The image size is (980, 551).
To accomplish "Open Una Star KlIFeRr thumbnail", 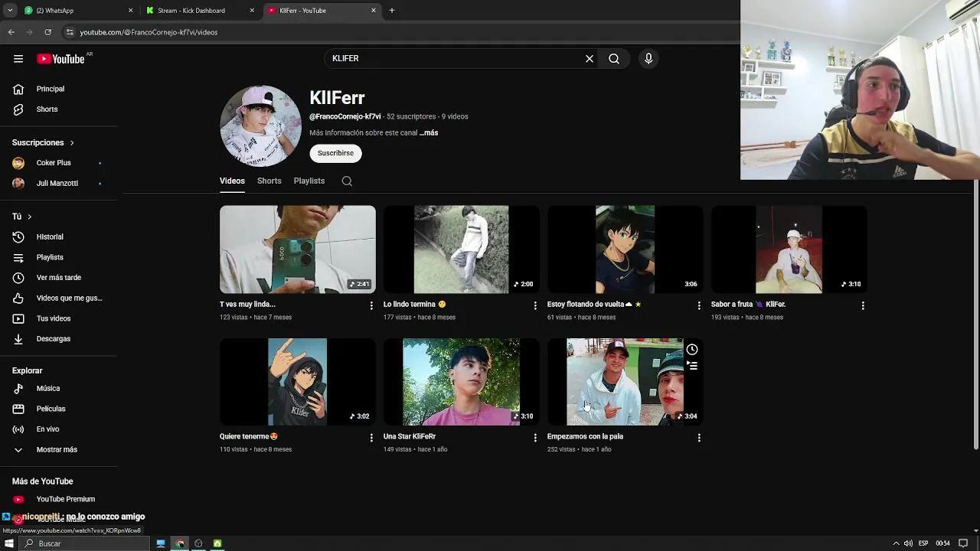I will click(462, 382).
